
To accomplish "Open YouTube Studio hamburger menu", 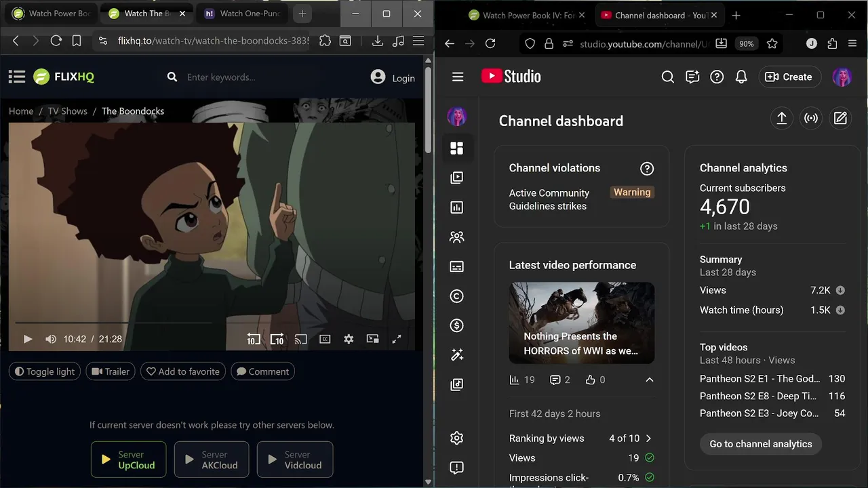I will pyautogui.click(x=458, y=77).
